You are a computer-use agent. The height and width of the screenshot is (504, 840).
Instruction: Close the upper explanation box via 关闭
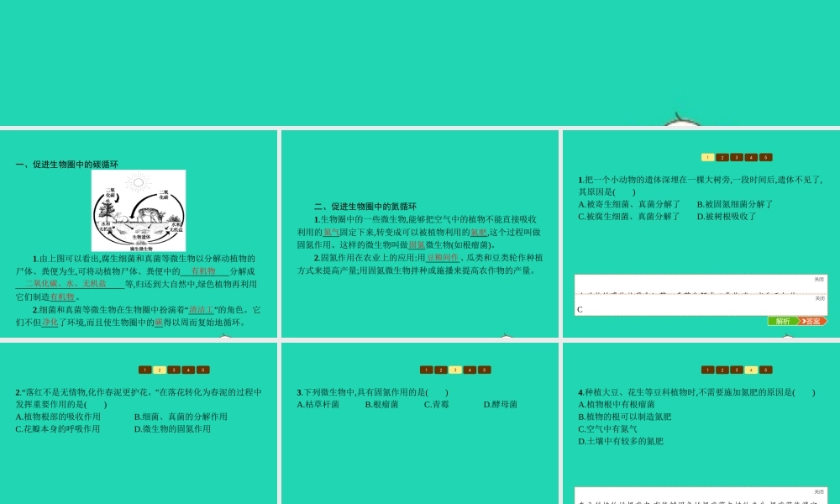pyautogui.click(x=819, y=280)
